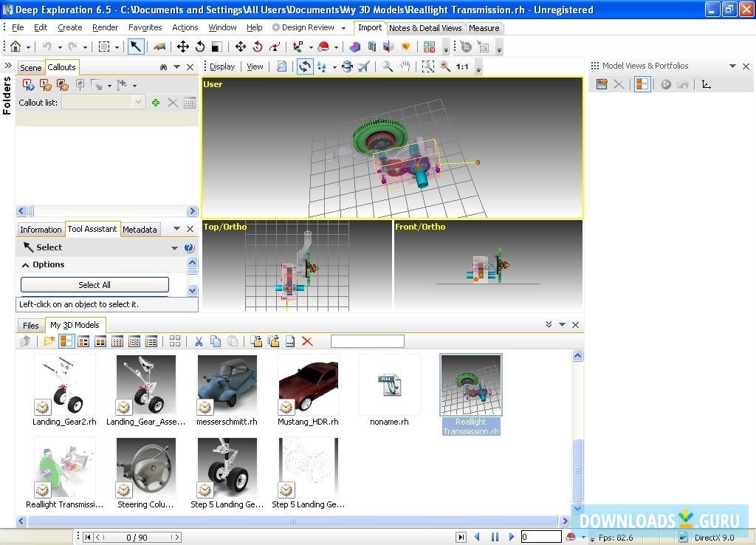Image resolution: width=756 pixels, height=545 pixels.
Task: Collapse the Options section in Tool Assistant
Action: [26, 265]
